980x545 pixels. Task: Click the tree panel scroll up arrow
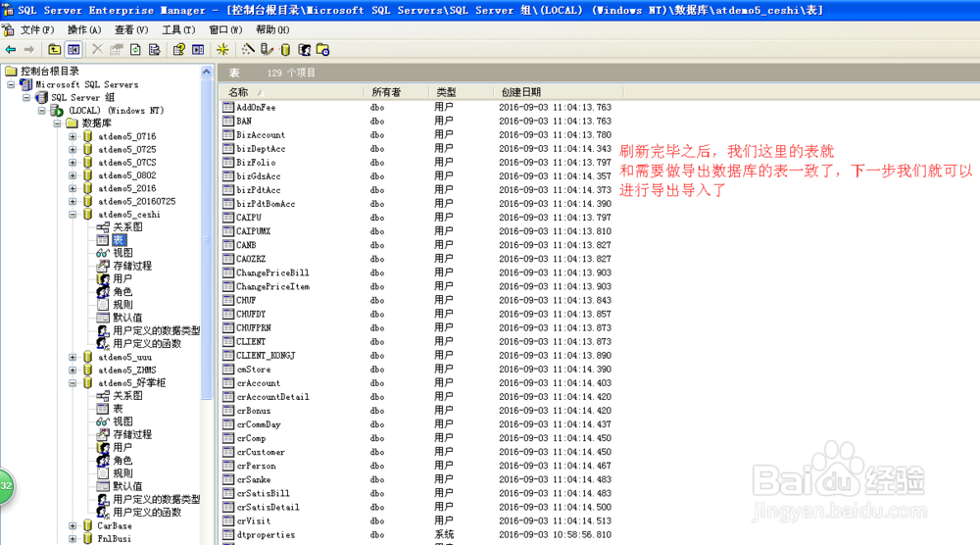206,72
